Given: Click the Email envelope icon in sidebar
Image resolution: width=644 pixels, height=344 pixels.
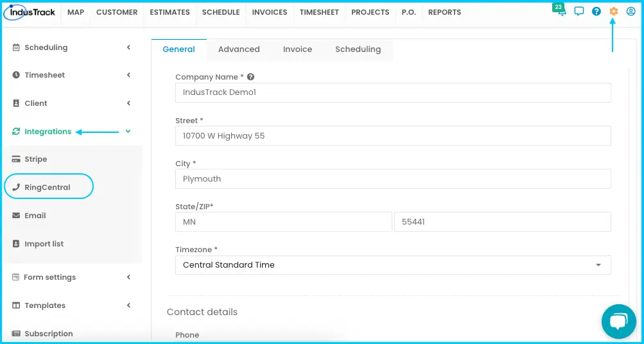Looking at the screenshot, I should click(x=16, y=216).
